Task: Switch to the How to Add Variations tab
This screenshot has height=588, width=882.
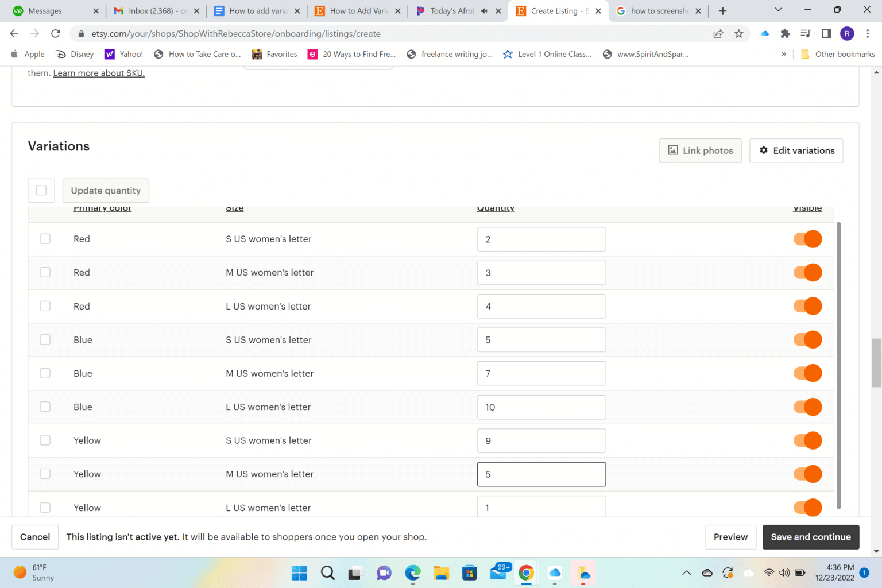Action: pyautogui.click(x=356, y=10)
